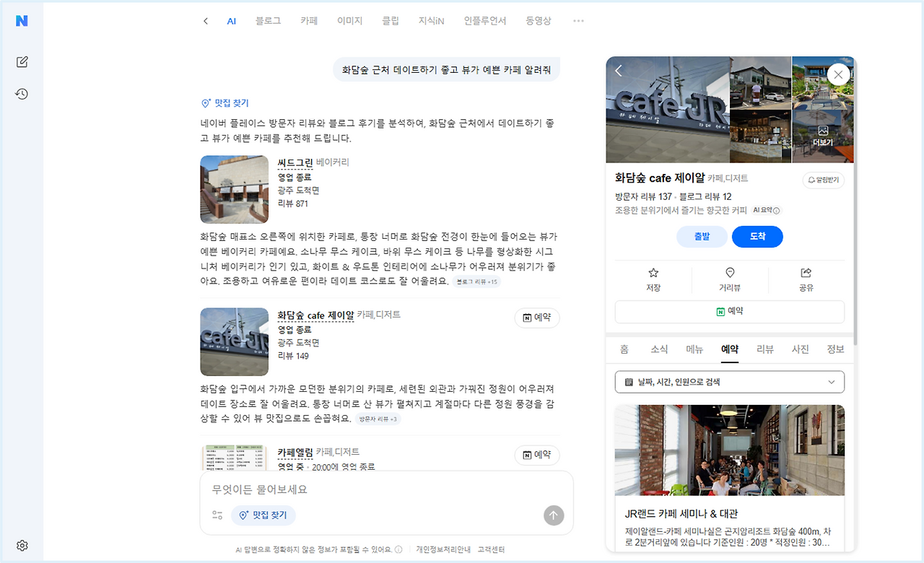The height and width of the screenshot is (563, 924).
Task: Open 방문자 리뷰 137 in place panel
Action: click(x=643, y=196)
